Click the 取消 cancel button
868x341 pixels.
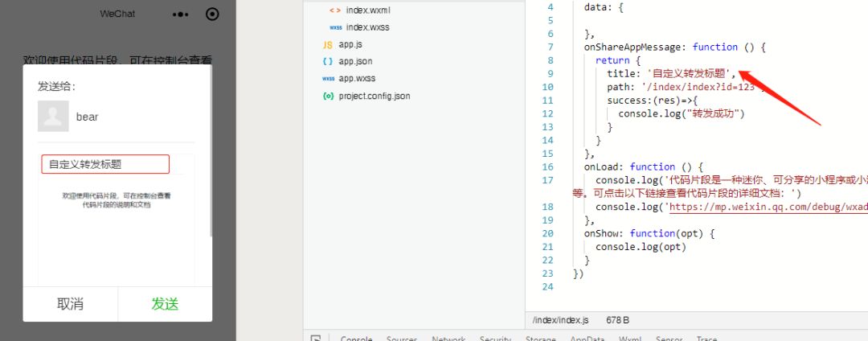point(70,304)
